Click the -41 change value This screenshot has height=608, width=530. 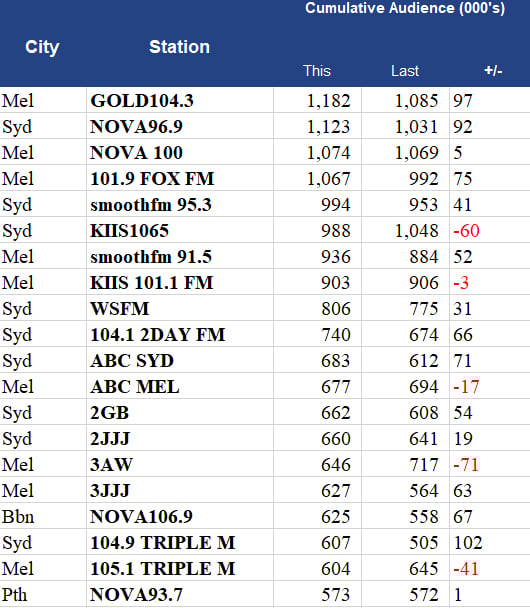tap(466, 568)
